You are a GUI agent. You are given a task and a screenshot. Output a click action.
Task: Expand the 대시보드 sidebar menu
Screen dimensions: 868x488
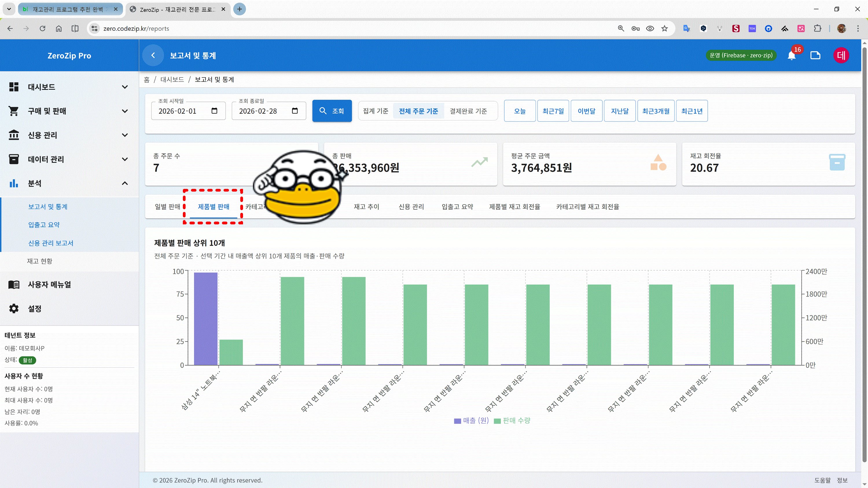pyautogui.click(x=125, y=87)
